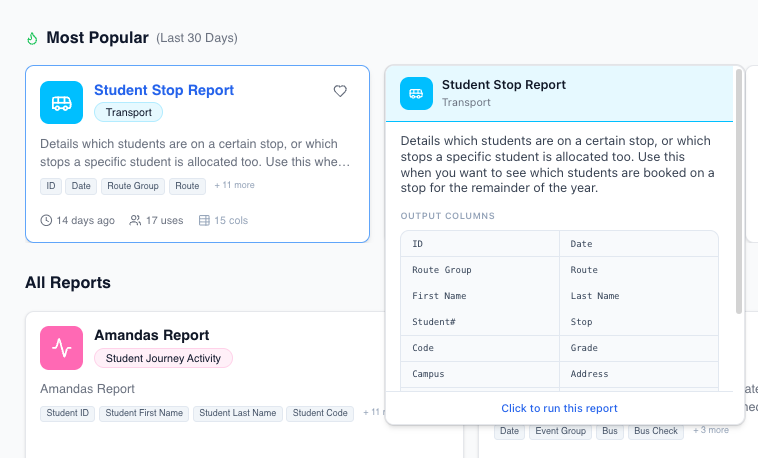Open the Student Stop Report title link

164,90
